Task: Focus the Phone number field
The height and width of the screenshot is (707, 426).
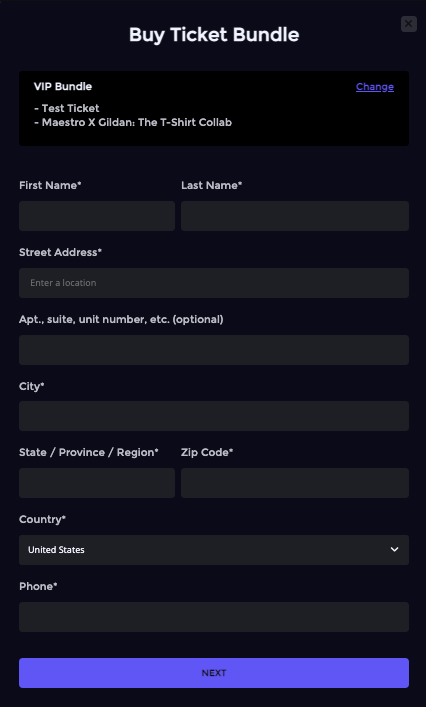Action: [x=214, y=616]
